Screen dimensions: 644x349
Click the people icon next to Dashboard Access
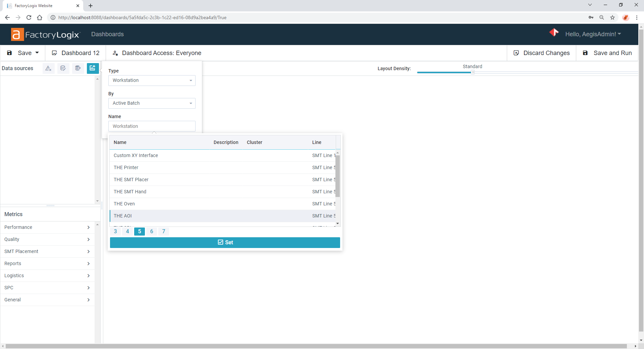(x=115, y=53)
